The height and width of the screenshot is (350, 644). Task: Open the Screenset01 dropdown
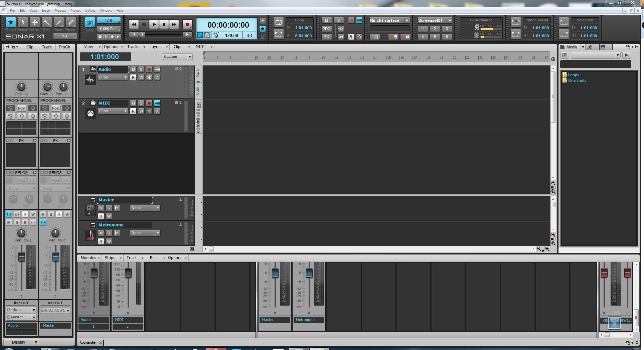435,20
